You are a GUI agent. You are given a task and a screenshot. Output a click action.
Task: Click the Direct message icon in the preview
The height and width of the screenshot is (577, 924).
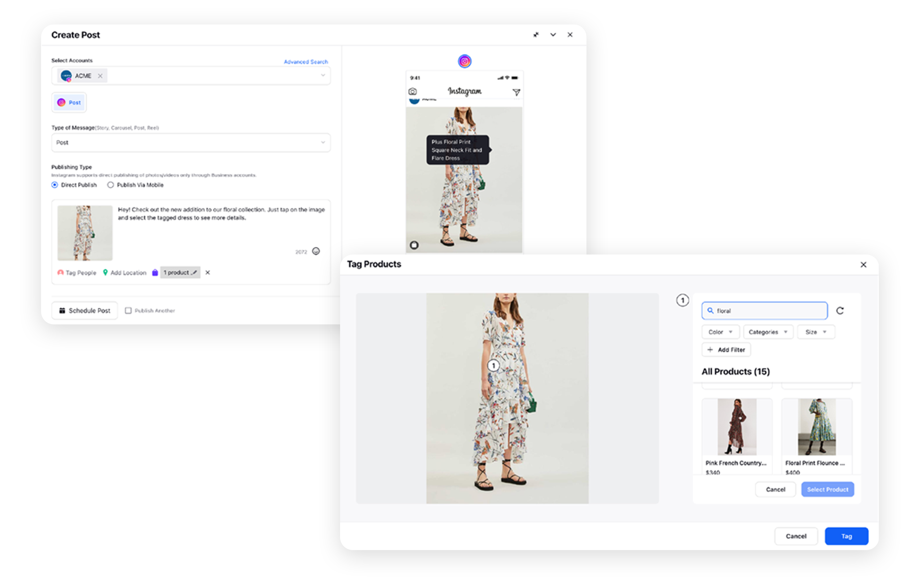click(x=516, y=92)
